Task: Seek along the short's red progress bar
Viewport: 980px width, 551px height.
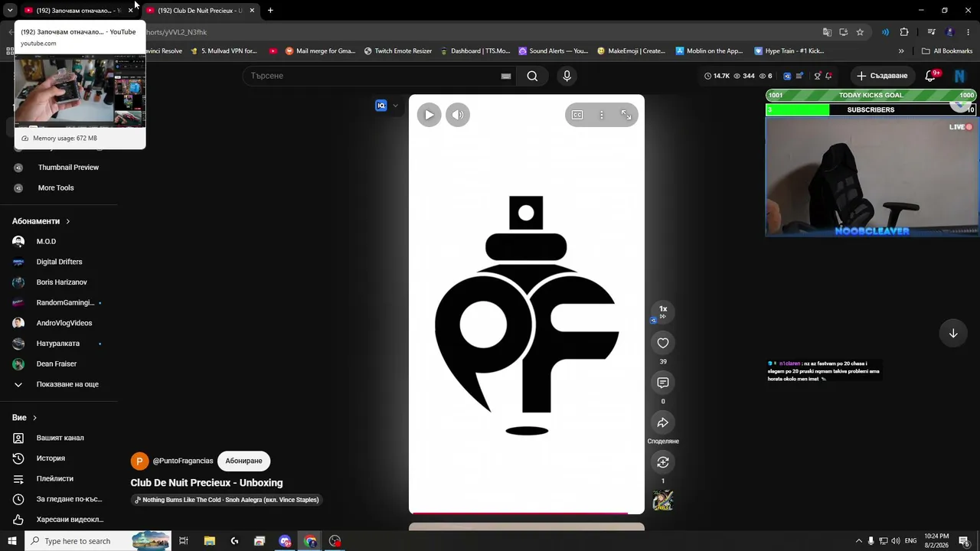Action: [527, 513]
